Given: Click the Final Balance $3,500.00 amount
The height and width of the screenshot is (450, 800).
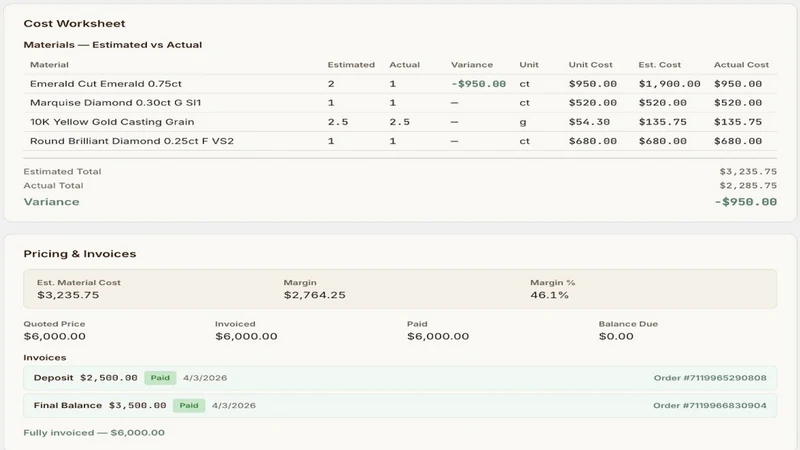Looking at the screenshot, I should click(138, 406).
